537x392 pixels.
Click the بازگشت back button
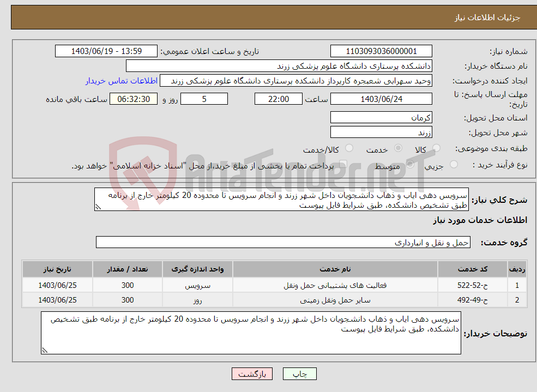tap(252, 374)
